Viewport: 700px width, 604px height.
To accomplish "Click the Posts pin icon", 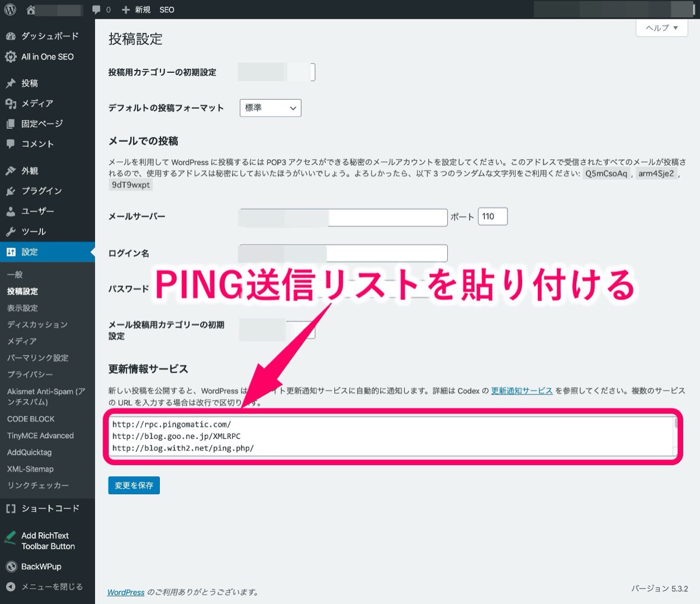I will pyautogui.click(x=10, y=83).
